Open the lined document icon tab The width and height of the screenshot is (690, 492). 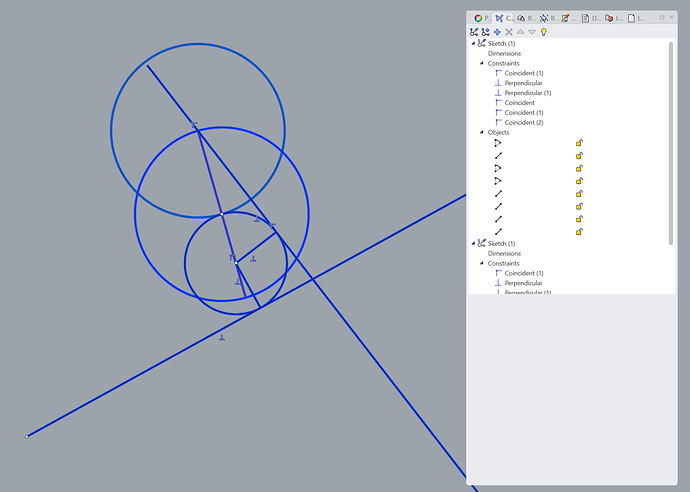coord(590,18)
